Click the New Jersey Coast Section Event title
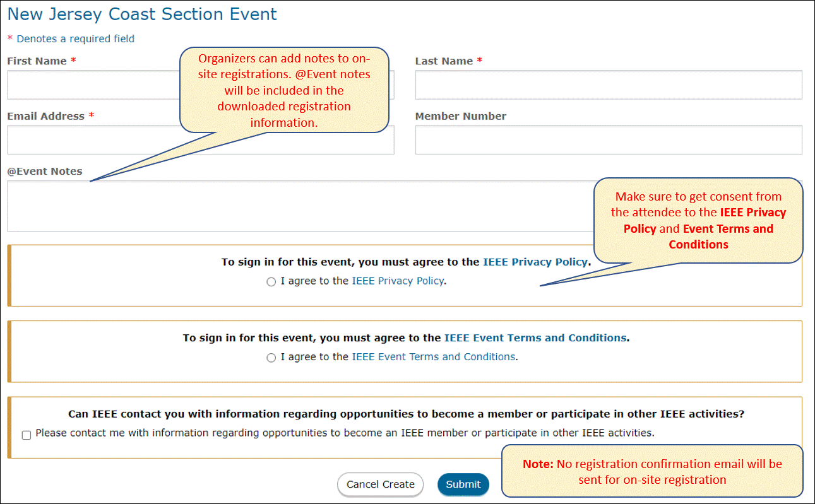The image size is (815, 504). coord(142,14)
